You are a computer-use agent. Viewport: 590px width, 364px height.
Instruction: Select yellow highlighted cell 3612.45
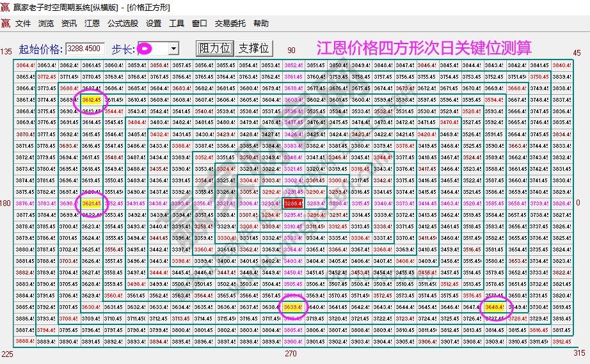91,100
